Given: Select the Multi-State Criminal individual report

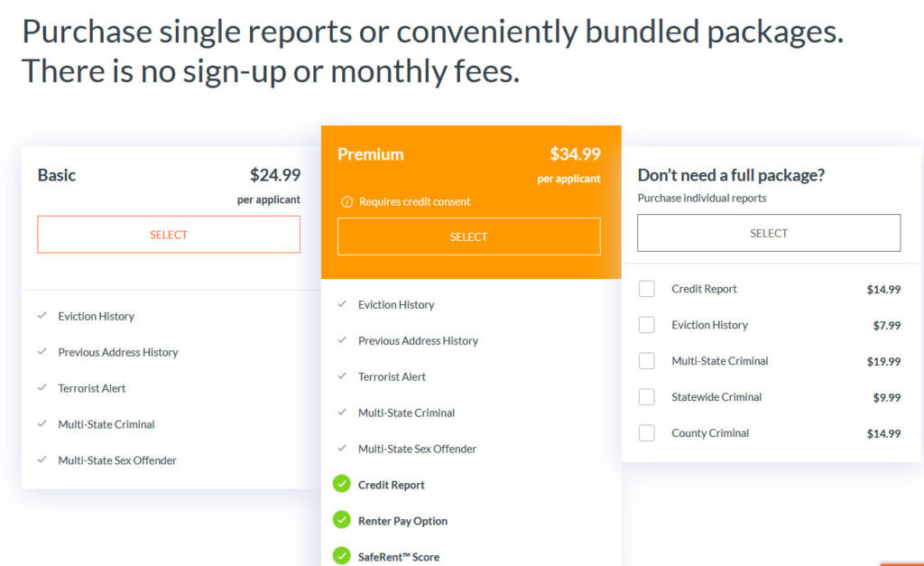Looking at the screenshot, I should (x=646, y=361).
